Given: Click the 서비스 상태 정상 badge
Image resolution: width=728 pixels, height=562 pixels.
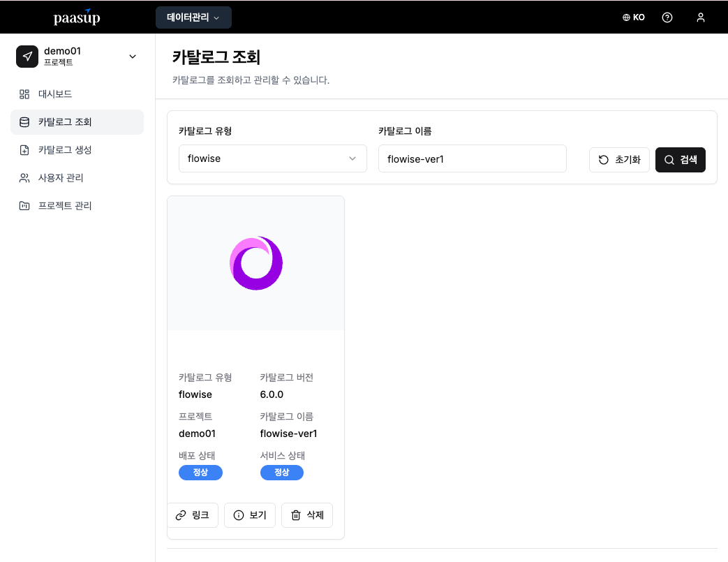Looking at the screenshot, I should [x=282, y=473].
